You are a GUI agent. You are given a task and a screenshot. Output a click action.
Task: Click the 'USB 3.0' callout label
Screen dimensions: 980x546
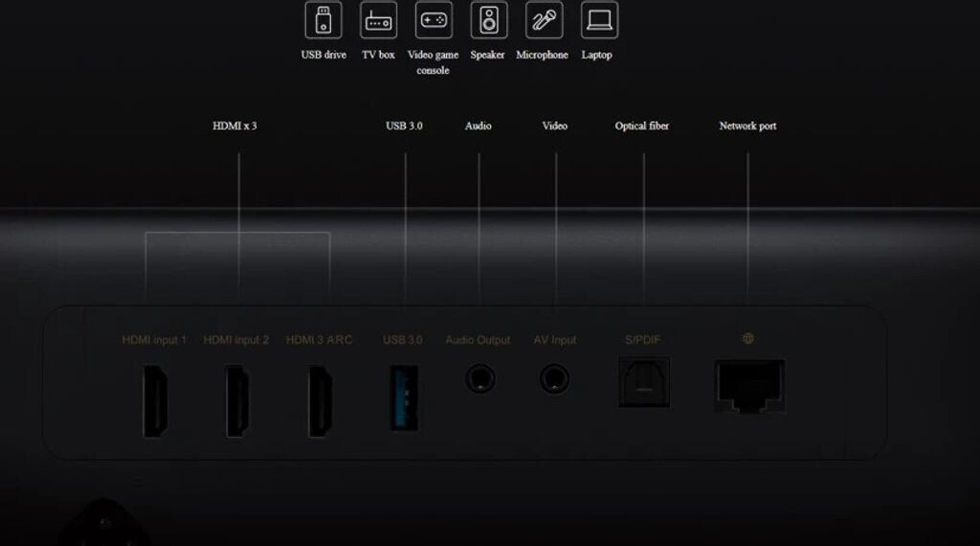coord(404,125)
